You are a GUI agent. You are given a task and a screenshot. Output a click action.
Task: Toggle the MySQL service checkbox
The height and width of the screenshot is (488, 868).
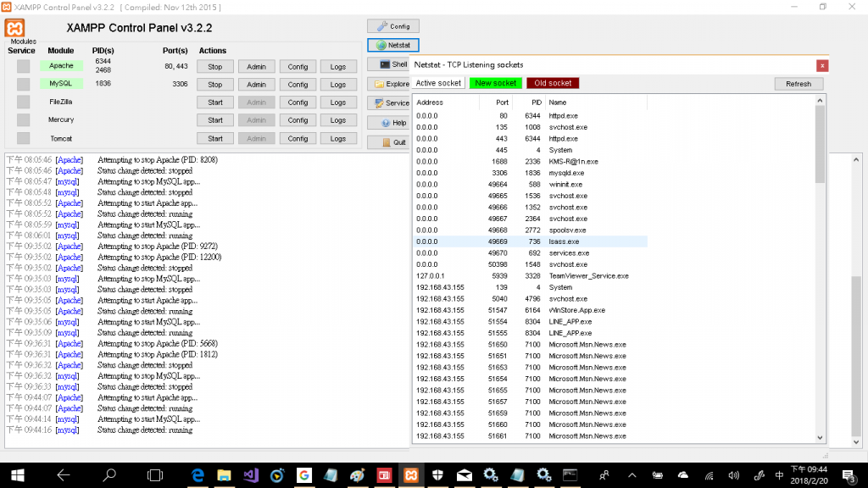point(23,84)
